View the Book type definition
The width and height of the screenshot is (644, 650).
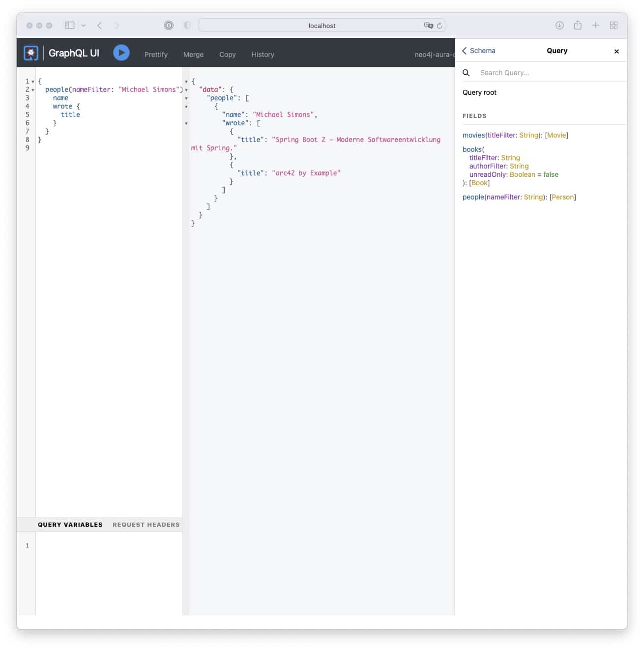tap(479, 183)
